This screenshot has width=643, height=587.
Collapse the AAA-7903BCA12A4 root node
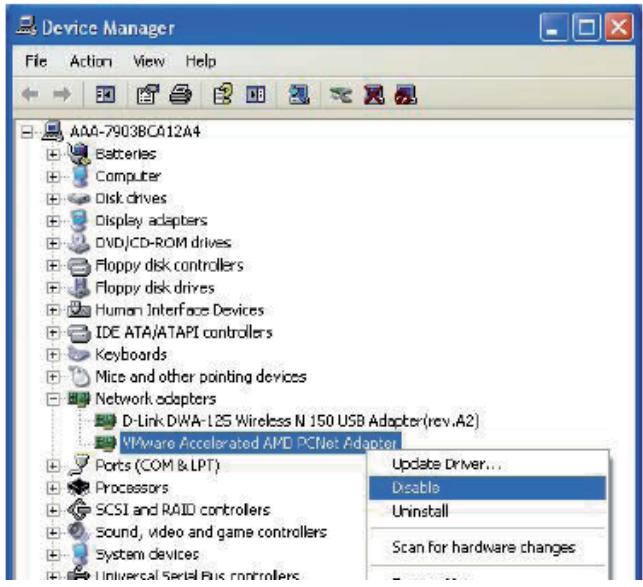click(x=27, y=132)
